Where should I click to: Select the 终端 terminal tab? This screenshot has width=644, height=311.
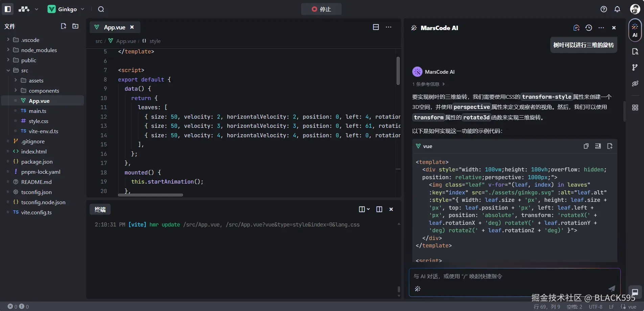[x=100, y=210]
